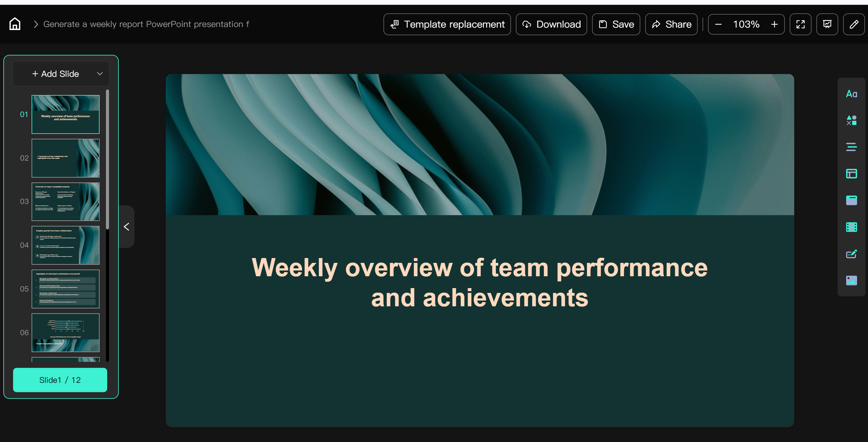Click the Slide1 / 12 indicator

click(60, 380)
